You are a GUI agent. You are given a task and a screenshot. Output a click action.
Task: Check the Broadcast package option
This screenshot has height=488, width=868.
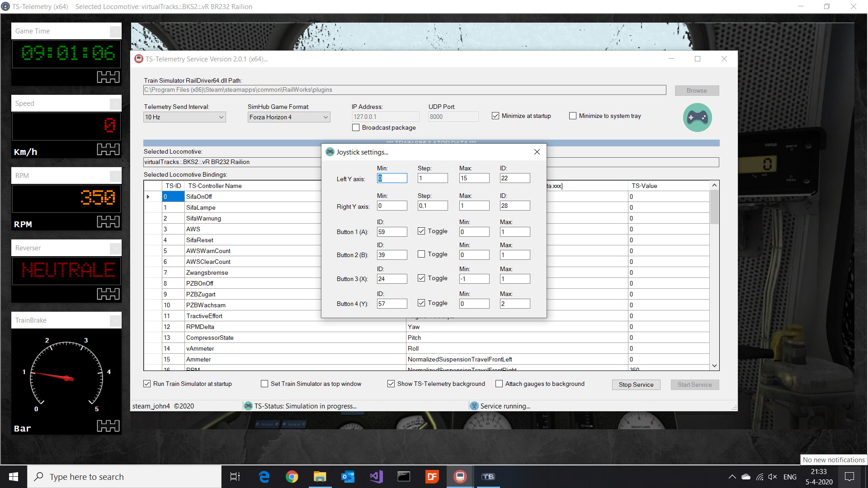(x=356, y=128)
